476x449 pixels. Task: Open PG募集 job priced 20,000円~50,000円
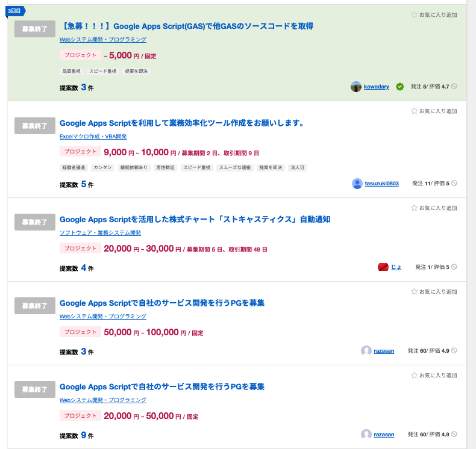pos(162,387)
